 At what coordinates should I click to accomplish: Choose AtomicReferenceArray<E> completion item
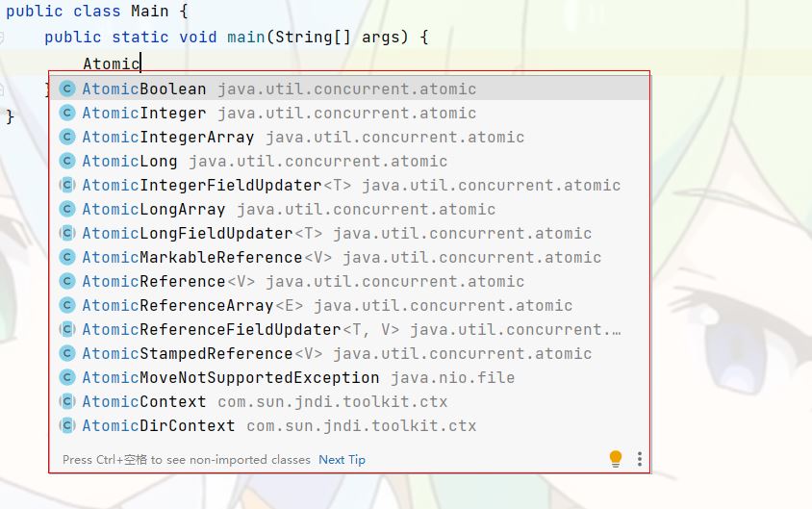(x=349, y=306)
